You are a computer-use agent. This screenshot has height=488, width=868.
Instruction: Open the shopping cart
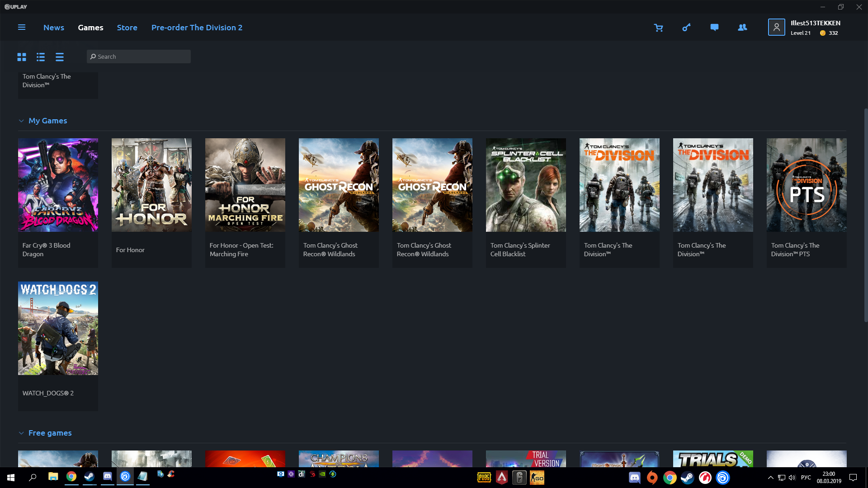(x=658, y=28)
